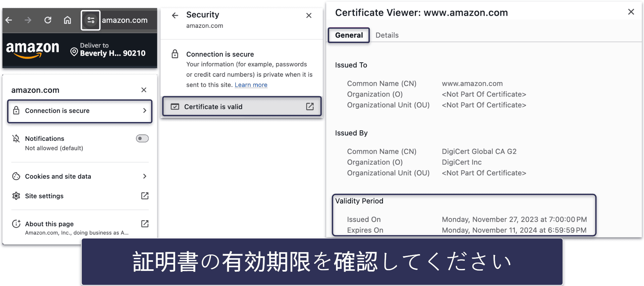Select DigiCert Global CA G2 text

coord(479,152)
